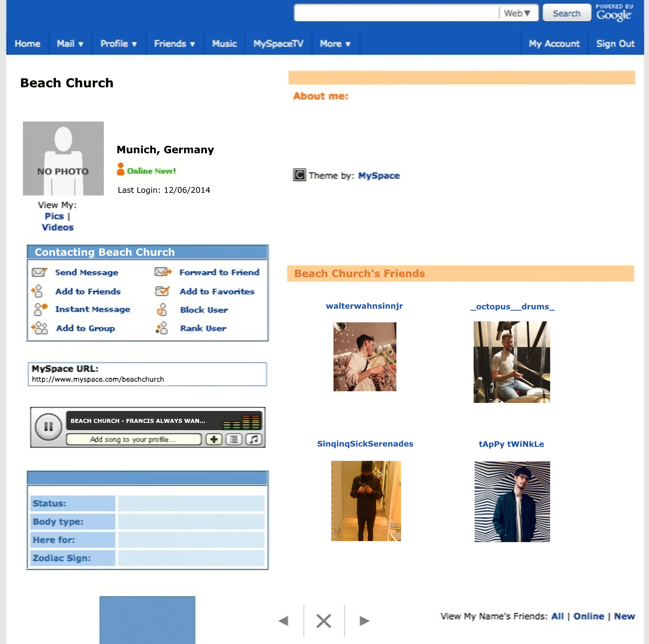View Videos link under profile photo
Image resolution: width=649 pixels, height=644 pixels.
(x=58, y=227)
